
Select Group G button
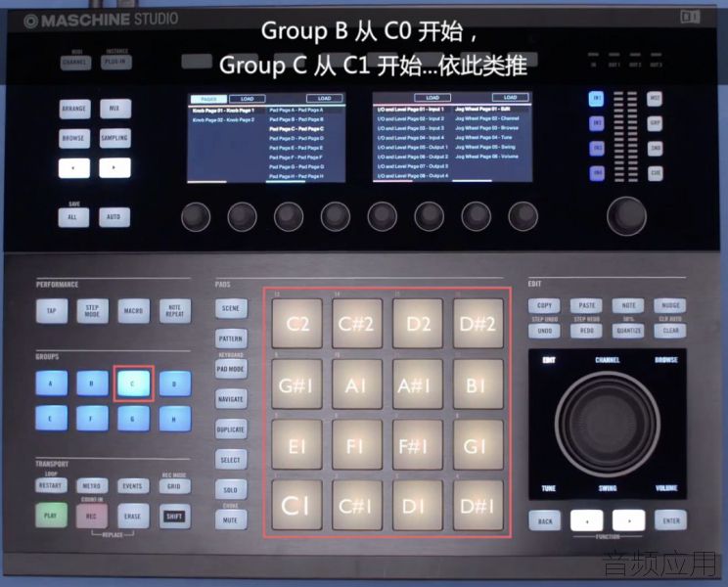[133, 418]
